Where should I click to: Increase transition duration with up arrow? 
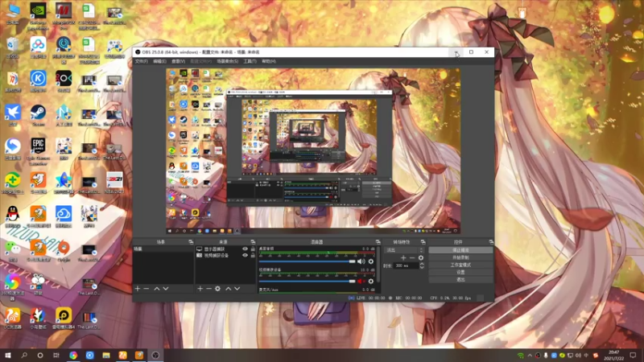pos(422,264)
